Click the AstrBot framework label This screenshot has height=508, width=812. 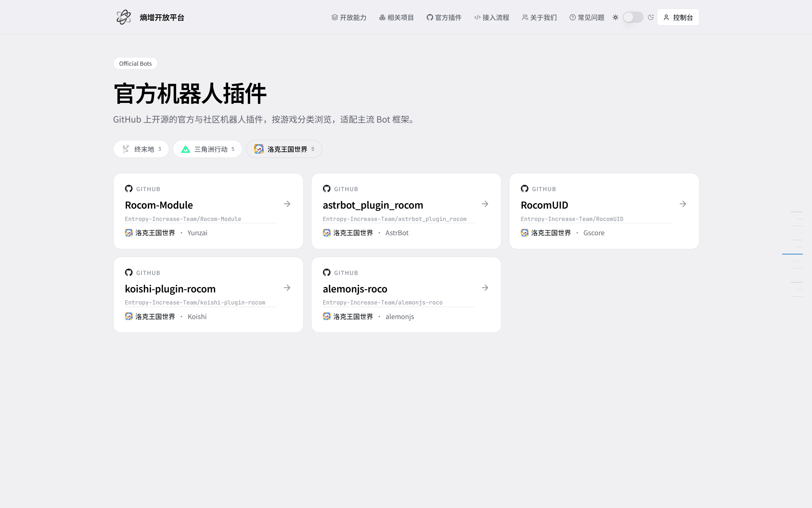coord(397,233)
